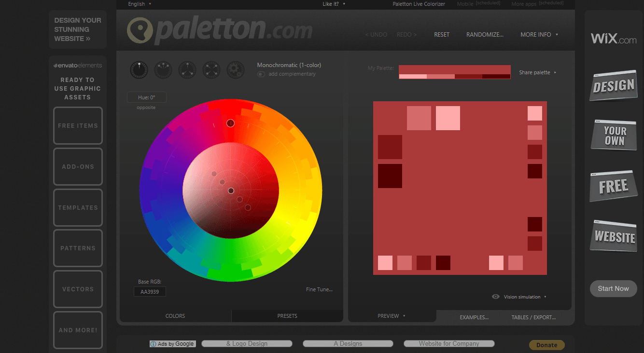644x353 pixels.
Task: Click the READY TO USE GRAPHIC ASSETS text
Action: [77, 89]
